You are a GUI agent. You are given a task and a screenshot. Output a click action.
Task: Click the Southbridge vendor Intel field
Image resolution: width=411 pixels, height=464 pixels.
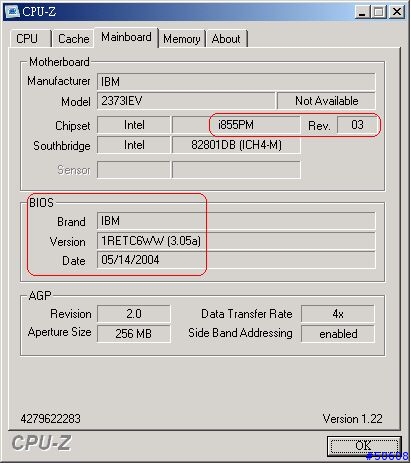(134, 145)
